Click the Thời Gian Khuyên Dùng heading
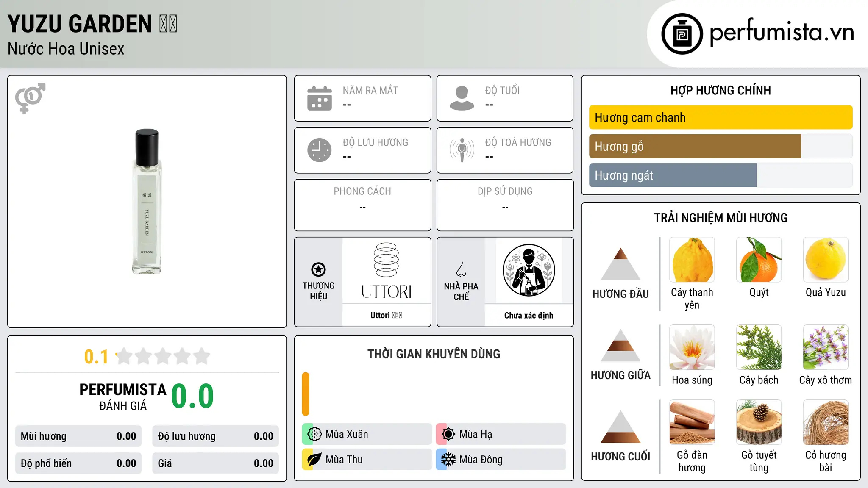868x488 pixels. click(434, 354)
